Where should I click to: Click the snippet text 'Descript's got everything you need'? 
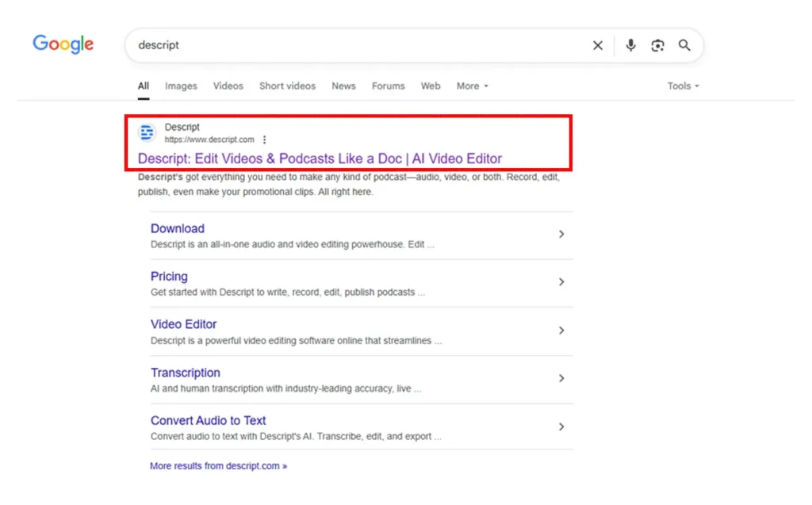(349, 185)
